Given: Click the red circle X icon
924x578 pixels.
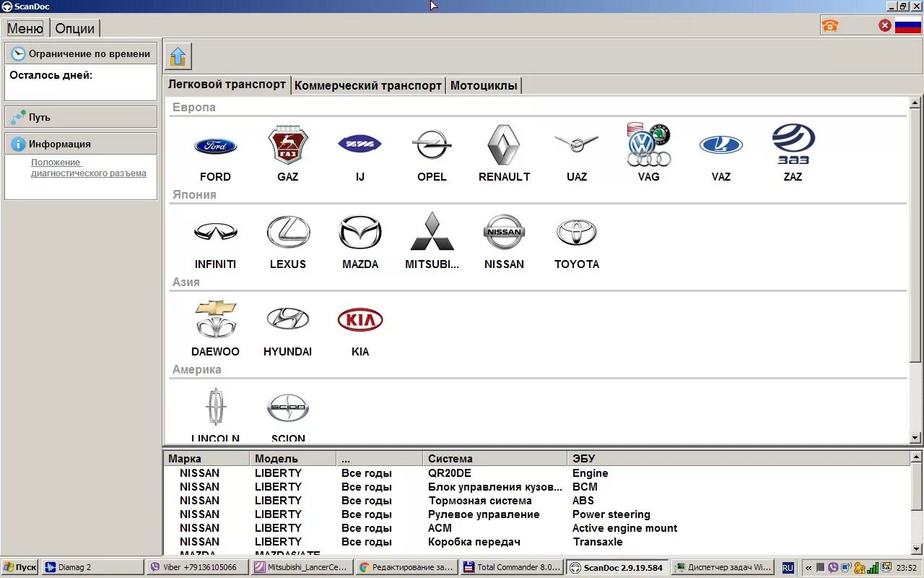Looking at the screenshot, I should [x=885, y=26].
